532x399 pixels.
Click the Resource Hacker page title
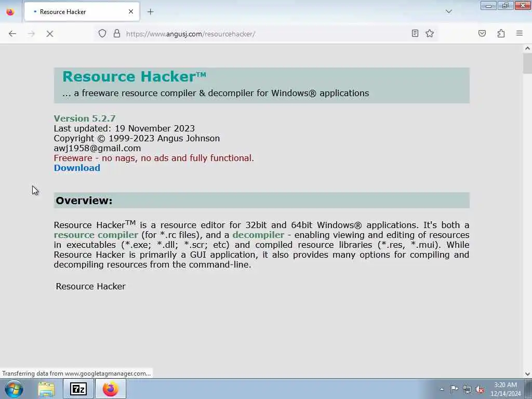[x=135, y=77]
